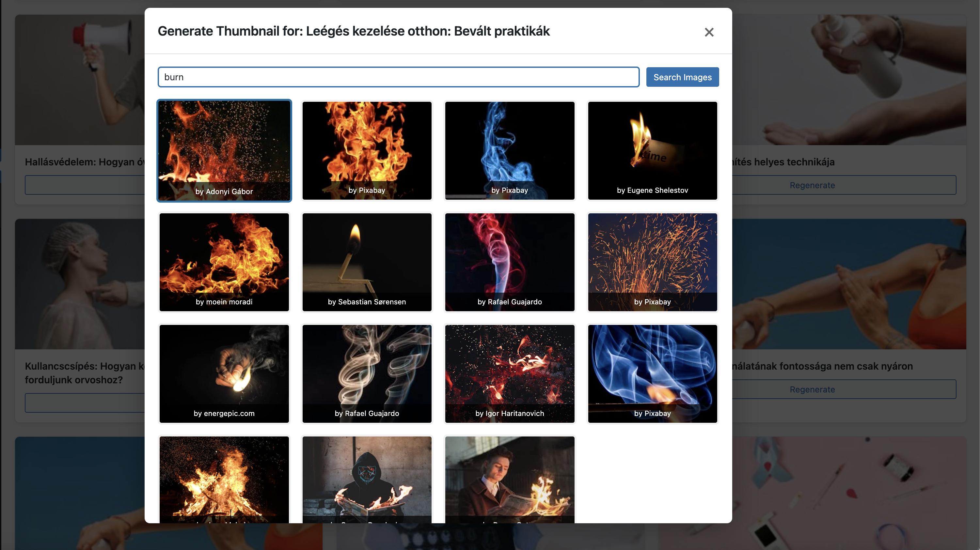Click the image search field containing "burn"
Viewport: 980px width, 550px height.
tap(398, 77)
